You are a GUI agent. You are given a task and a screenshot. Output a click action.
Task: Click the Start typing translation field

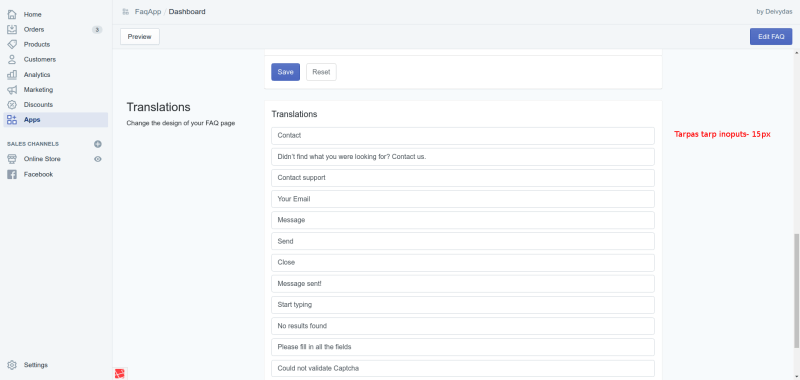pyautogui.click(x=463, y=305)
